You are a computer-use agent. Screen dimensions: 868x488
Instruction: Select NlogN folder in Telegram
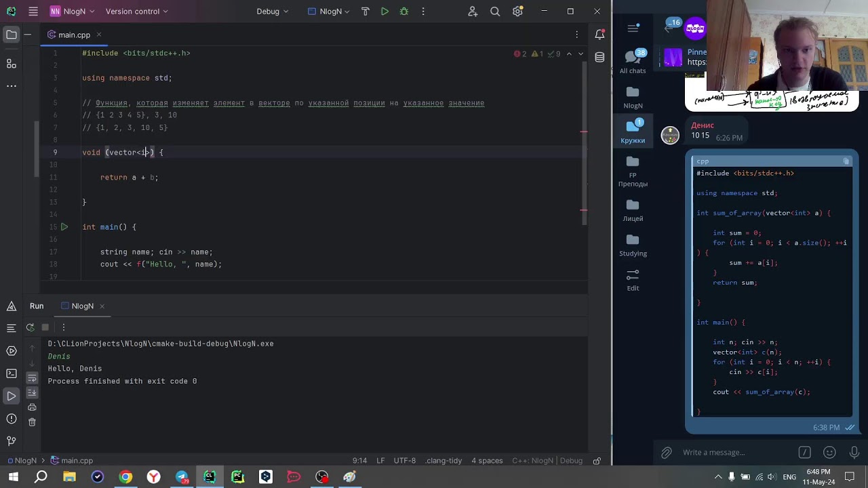tap(633, 97)
